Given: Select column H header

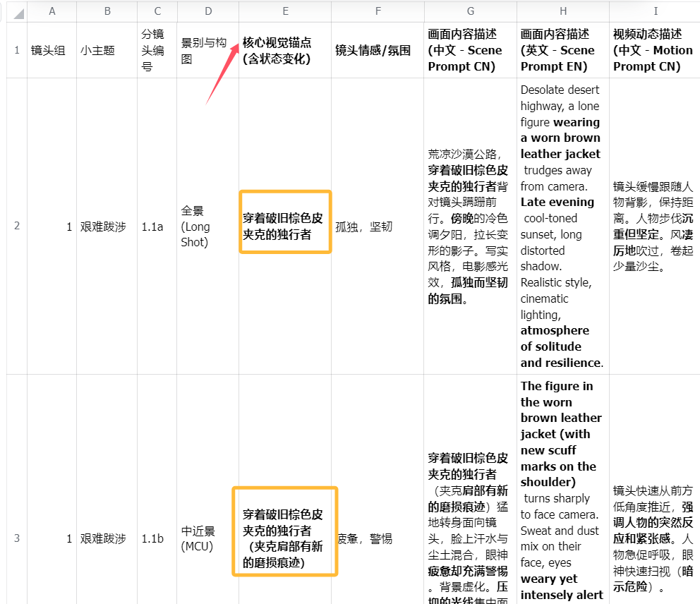Looking at the screenshot, I should pos(562,11).
